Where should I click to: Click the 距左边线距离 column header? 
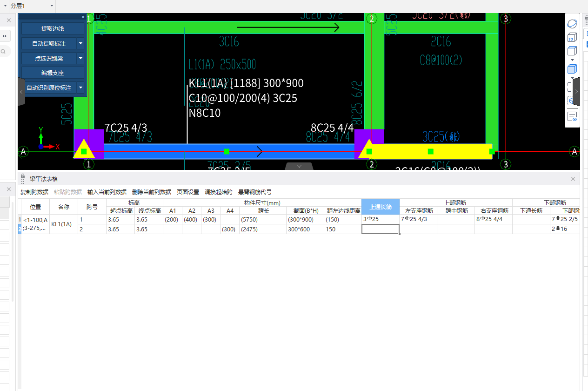coord(343,210)
